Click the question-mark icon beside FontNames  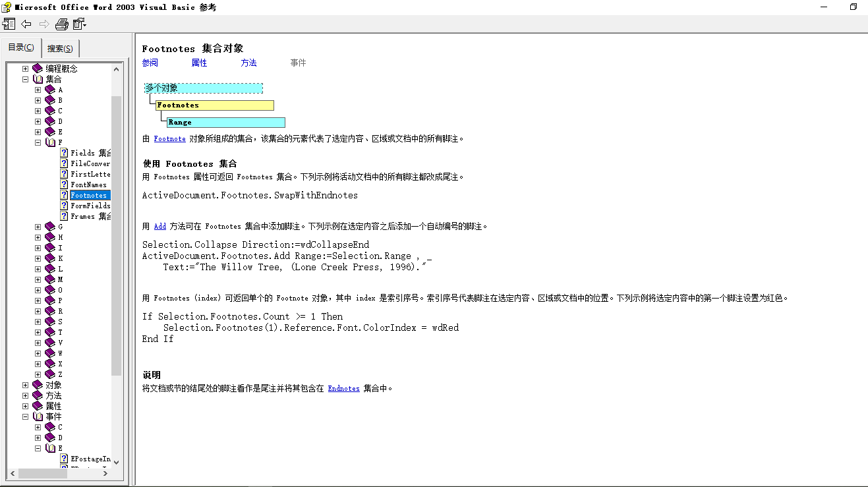pos(63,184)
